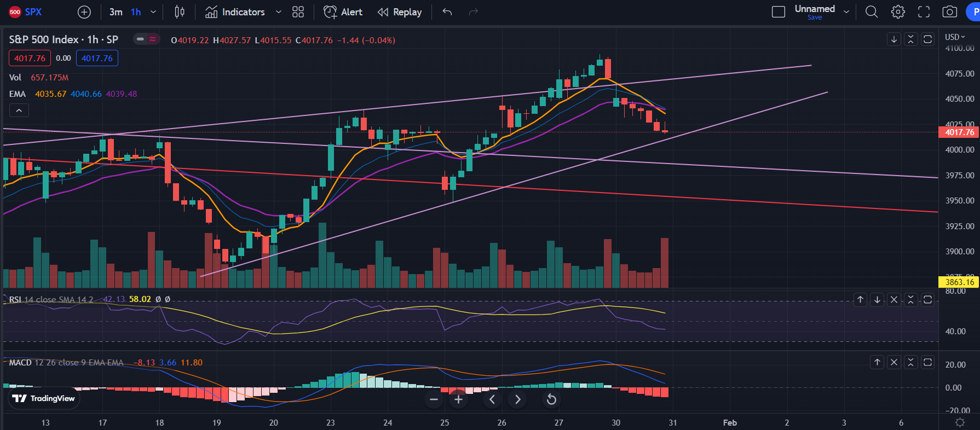Delete the RSI pane
980x430 pixels.
click(x=894, y=300)
